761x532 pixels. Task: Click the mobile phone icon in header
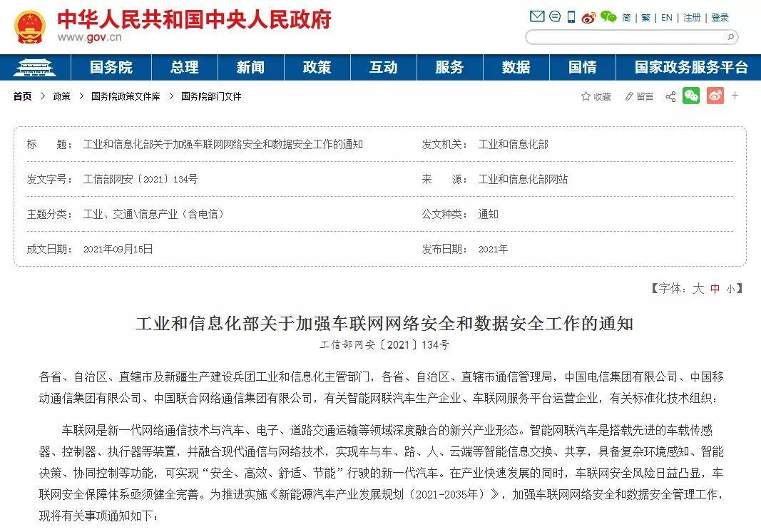pyautogui.click(x=571, y=17)
